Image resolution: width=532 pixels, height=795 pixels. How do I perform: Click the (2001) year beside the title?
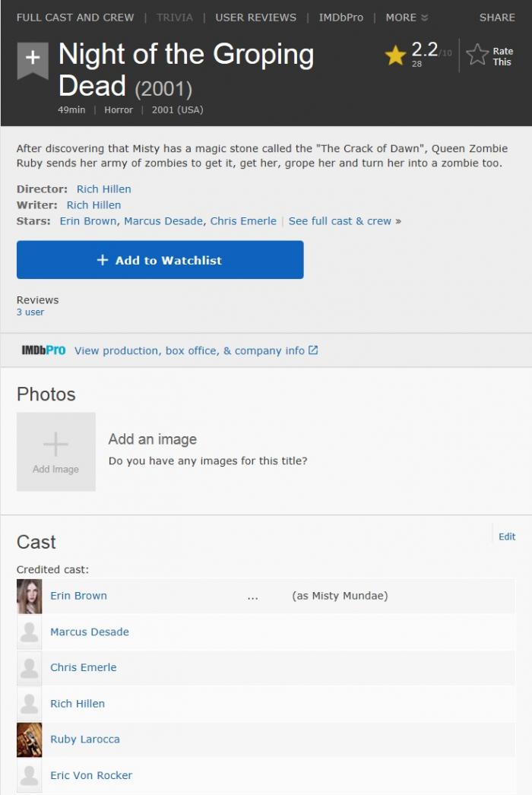pos(164,89)
